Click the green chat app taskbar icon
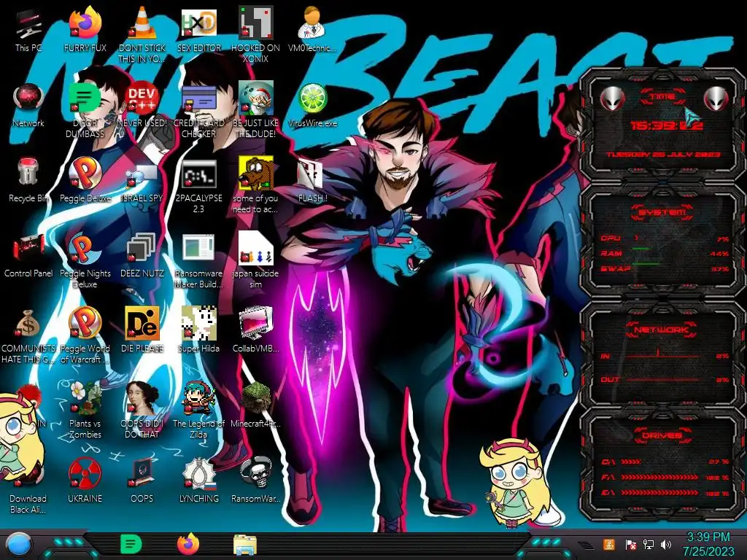Screen dimensions: 747x560 click(131, 544)
